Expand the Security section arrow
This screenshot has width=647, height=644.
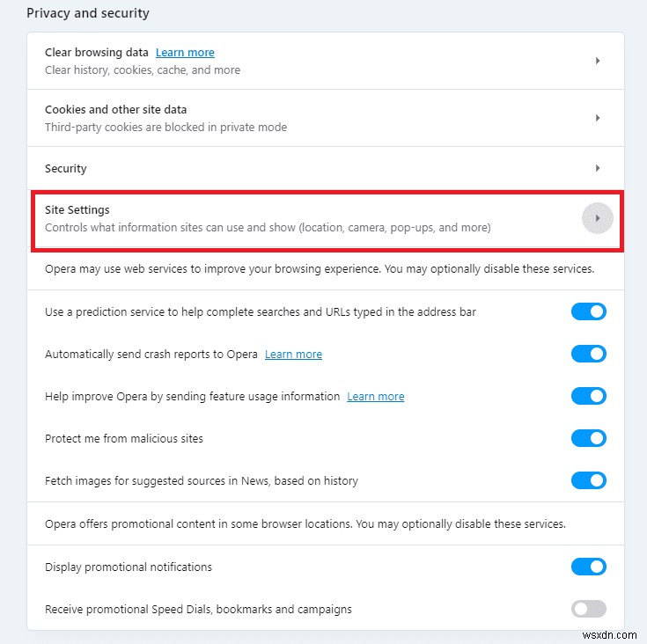point(598,168)
